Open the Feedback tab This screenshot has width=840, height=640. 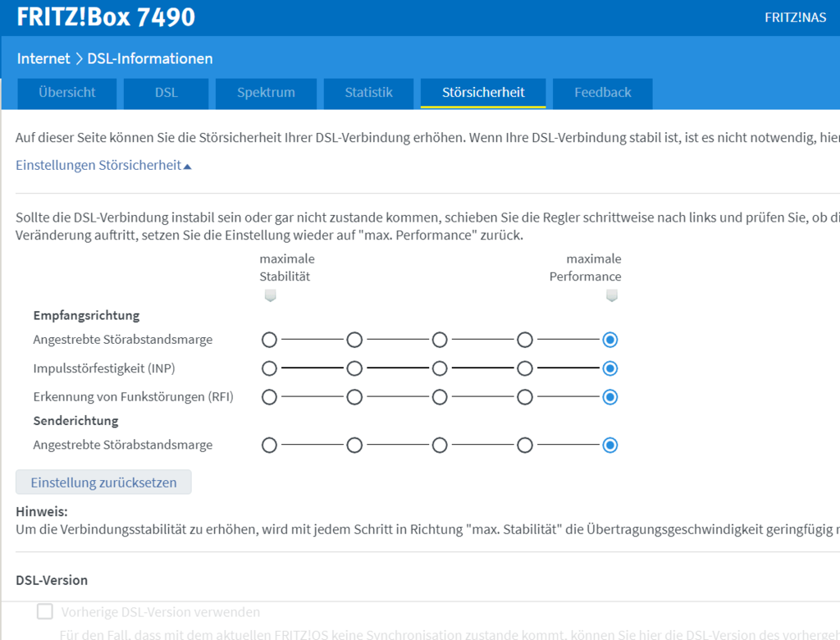click(x=603, y=94)
